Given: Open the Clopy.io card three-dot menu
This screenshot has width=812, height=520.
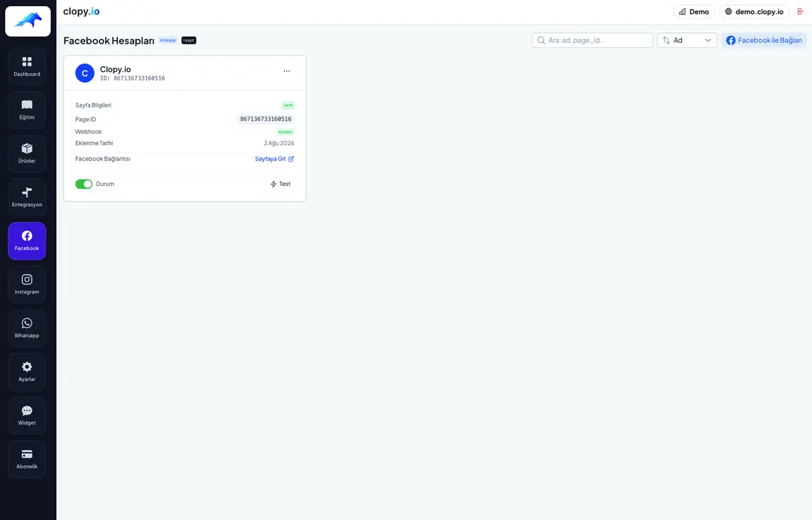Looking at the screenshot, I should coord(286,71).
